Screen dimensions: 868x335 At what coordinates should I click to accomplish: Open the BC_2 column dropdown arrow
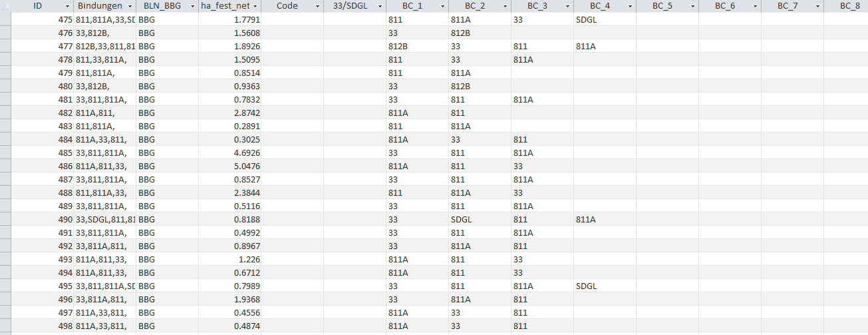point(505,6)
